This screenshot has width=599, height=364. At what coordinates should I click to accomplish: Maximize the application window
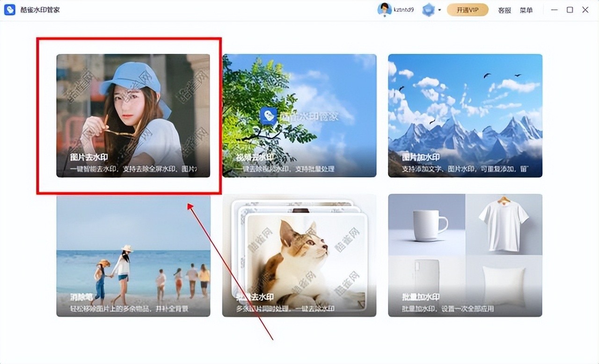pos(570,10)
